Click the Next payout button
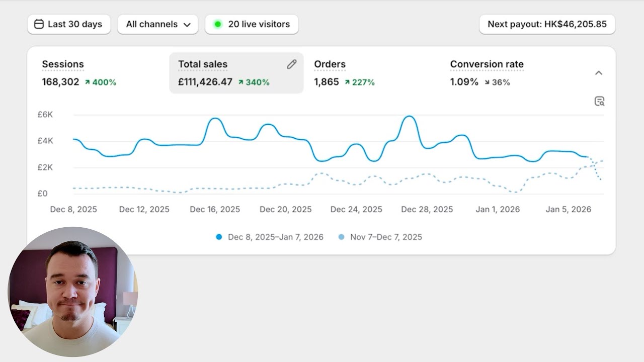The image size is (644, 362). point(547,24)
